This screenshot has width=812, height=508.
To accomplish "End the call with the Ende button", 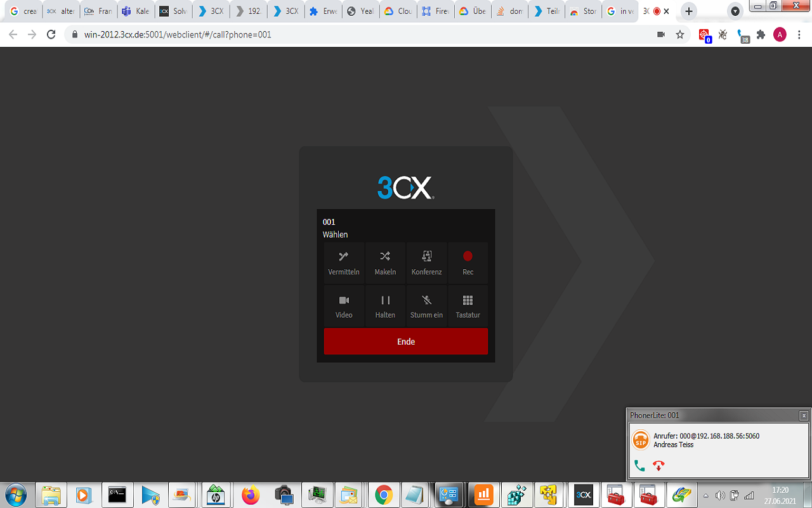I will [405, 341].
